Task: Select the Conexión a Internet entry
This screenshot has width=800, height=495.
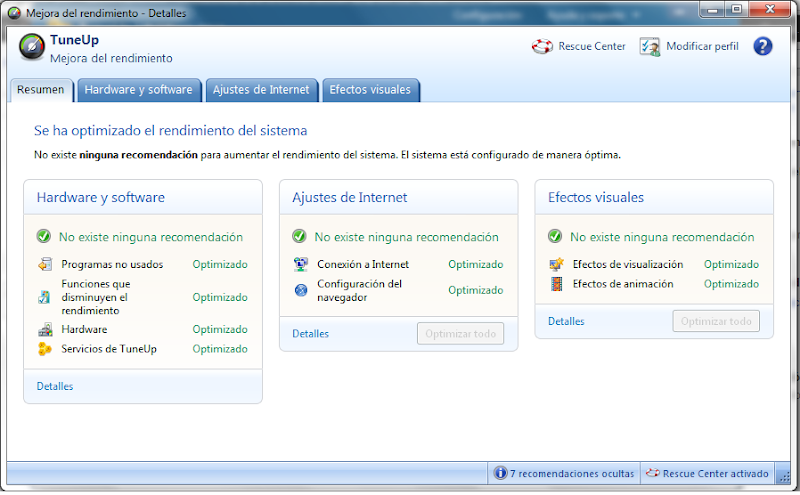Action: click(363, 264)
